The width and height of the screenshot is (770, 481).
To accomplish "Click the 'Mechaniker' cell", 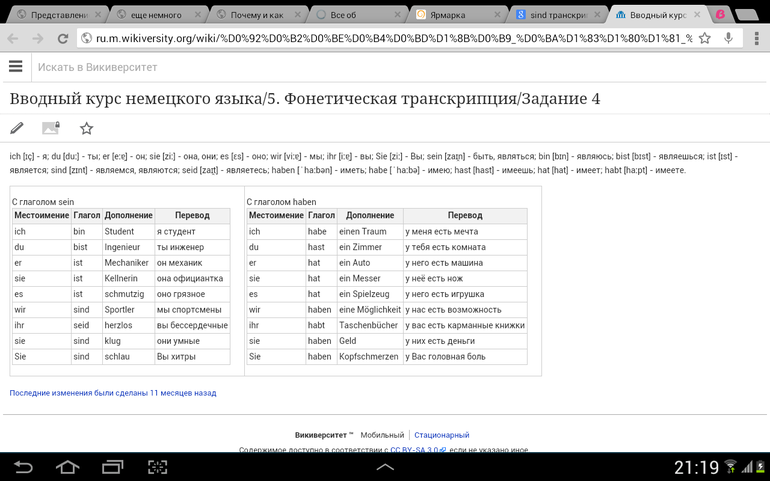I will [x=128, y=263].
